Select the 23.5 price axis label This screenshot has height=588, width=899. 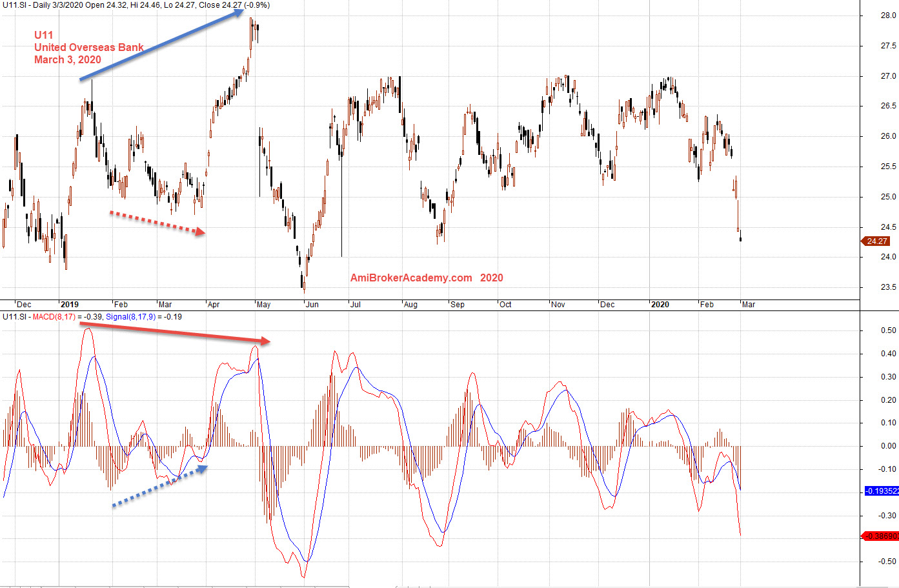pyautogui.click(x=888, y=287)
